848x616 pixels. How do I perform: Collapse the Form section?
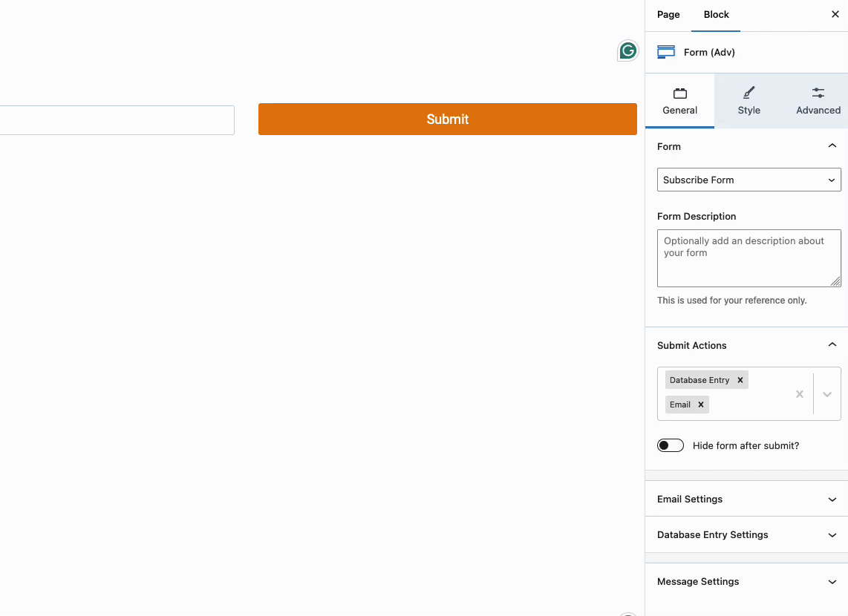coord(832,146)
